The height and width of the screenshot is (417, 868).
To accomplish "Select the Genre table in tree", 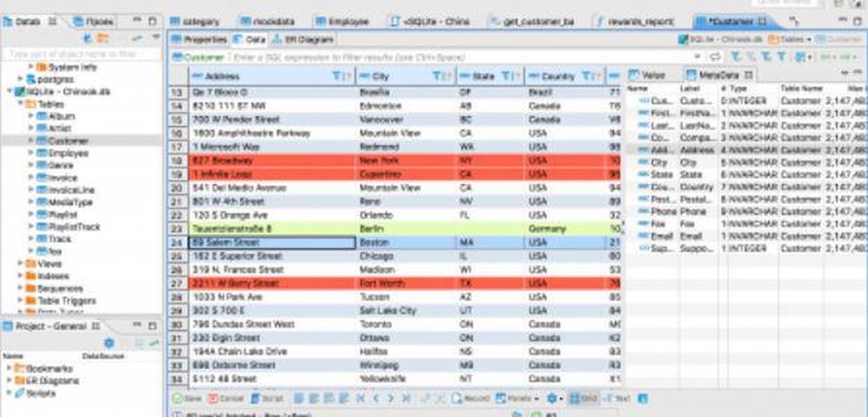I will pos(56,165).
